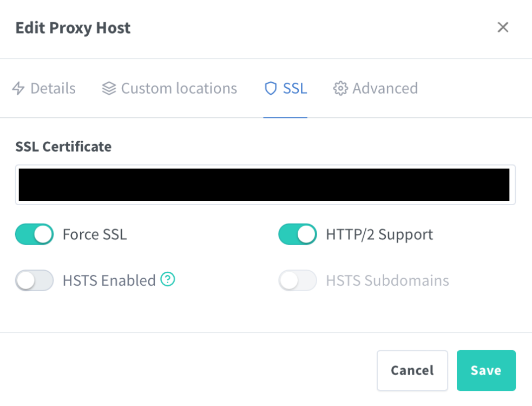Click the HTTP/2 Support label
Viewport: 532px width, 406px height.
click(379, 234)
